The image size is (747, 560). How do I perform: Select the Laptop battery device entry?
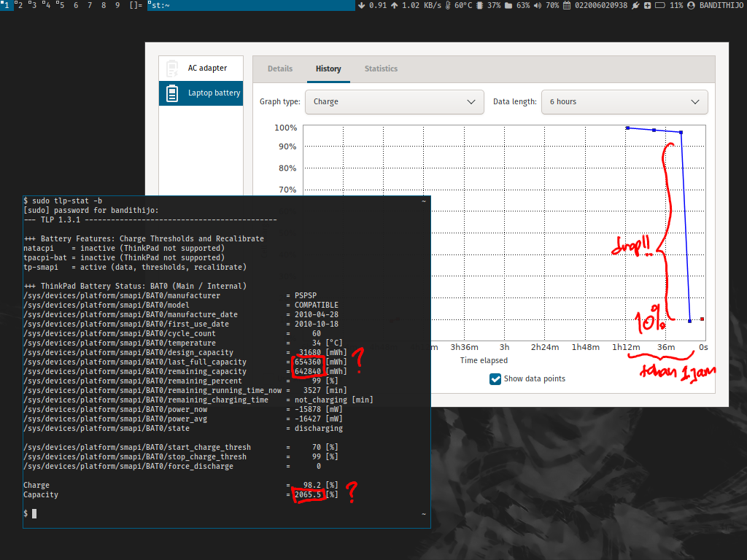(201, 93)
